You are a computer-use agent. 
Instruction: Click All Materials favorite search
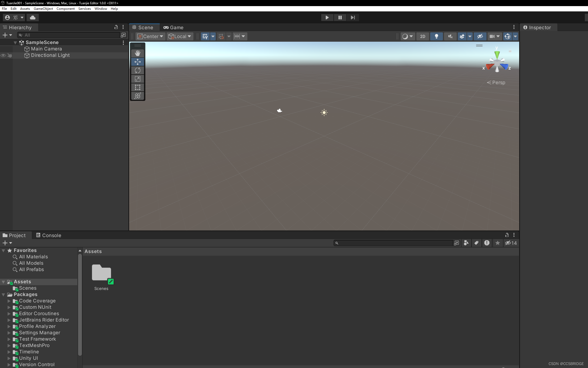(33, 257)
